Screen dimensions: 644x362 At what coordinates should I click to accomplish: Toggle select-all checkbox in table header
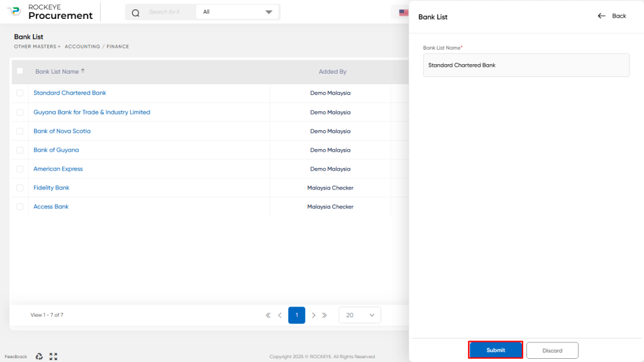pos(19,71)
